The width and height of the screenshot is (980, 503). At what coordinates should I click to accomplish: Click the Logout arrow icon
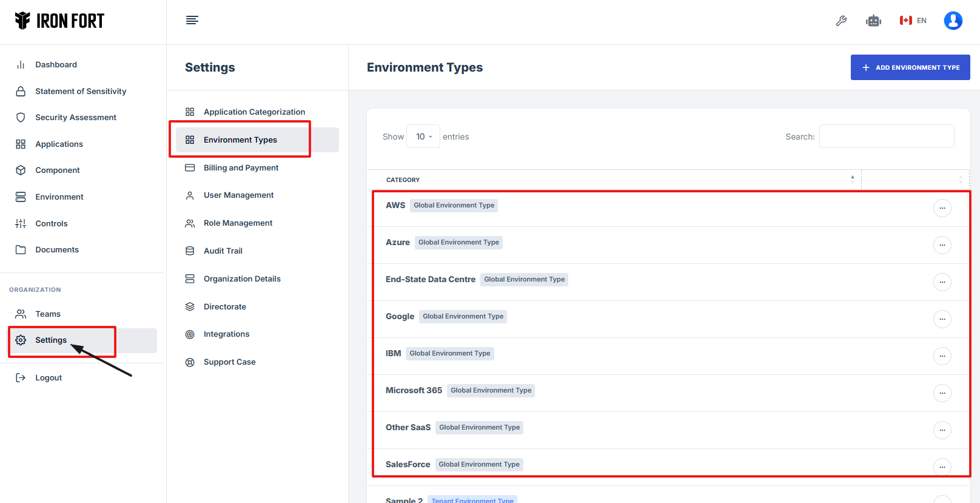21,377
